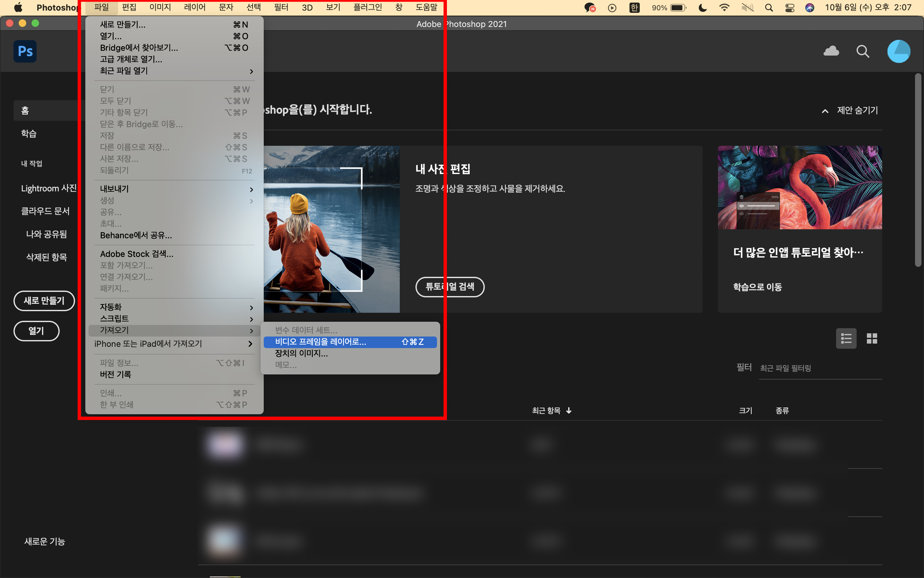The height and width of the screenshot is (578, 924).
Task: Click the search magnifier in Photoshop header
Action: click(x=863, y=51)
